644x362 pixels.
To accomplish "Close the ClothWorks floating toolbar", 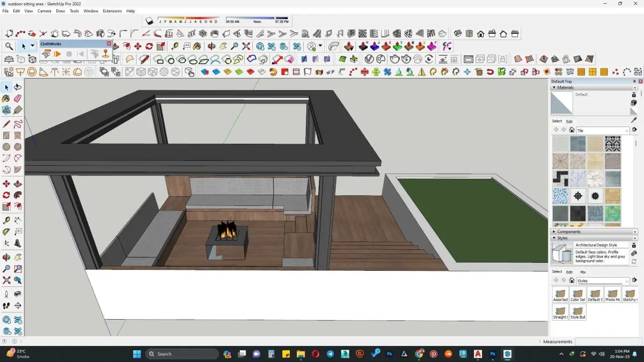I will click(109, 44).
